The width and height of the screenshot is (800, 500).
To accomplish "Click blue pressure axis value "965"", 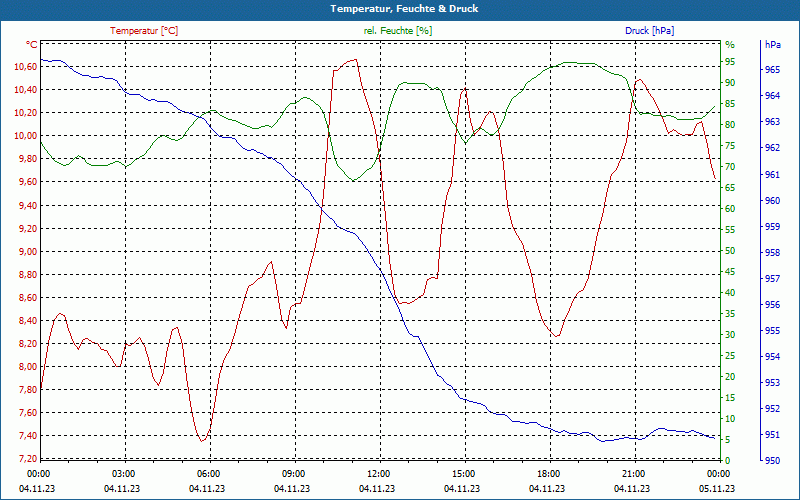I will pyautogui.click(x=773, y=69).
